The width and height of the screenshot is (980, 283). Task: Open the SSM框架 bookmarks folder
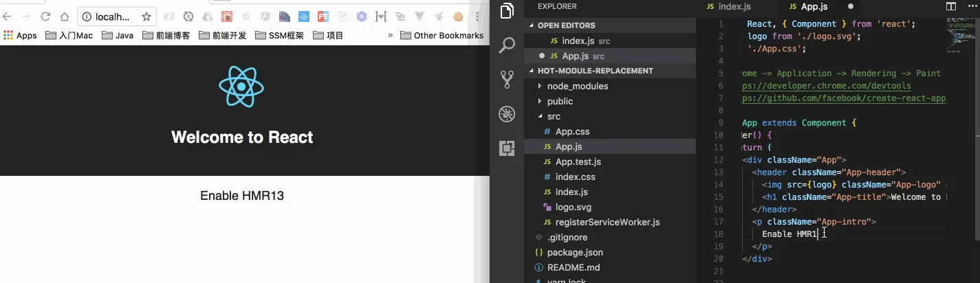279,35
